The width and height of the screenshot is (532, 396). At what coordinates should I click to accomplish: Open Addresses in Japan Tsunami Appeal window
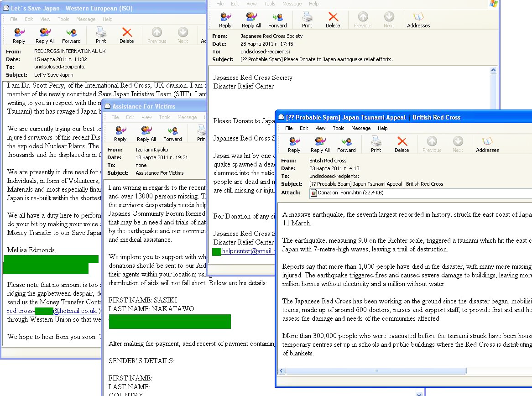tap(487, 145)
